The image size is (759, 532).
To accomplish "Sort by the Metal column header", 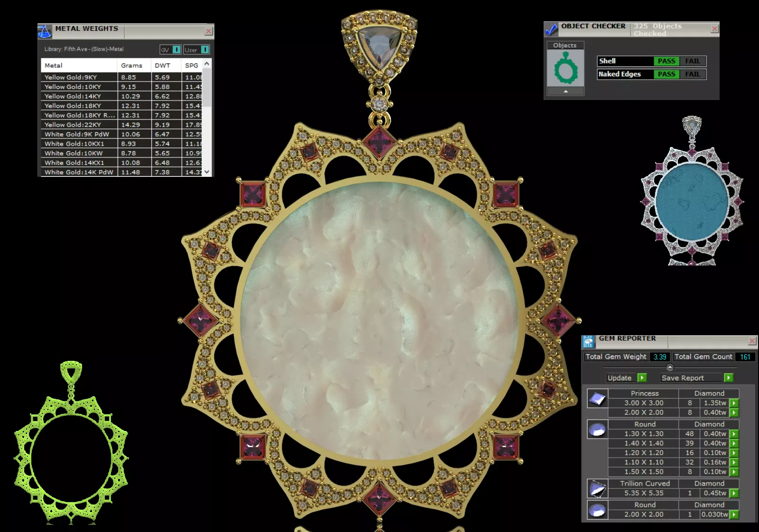I will coord(79,65).
